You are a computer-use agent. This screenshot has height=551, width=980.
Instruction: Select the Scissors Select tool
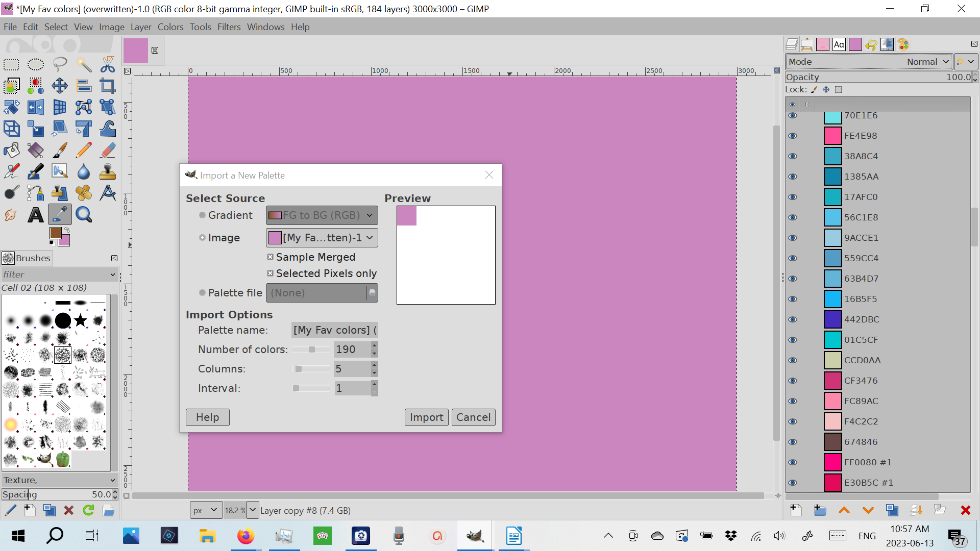click(x=108, y=65)
